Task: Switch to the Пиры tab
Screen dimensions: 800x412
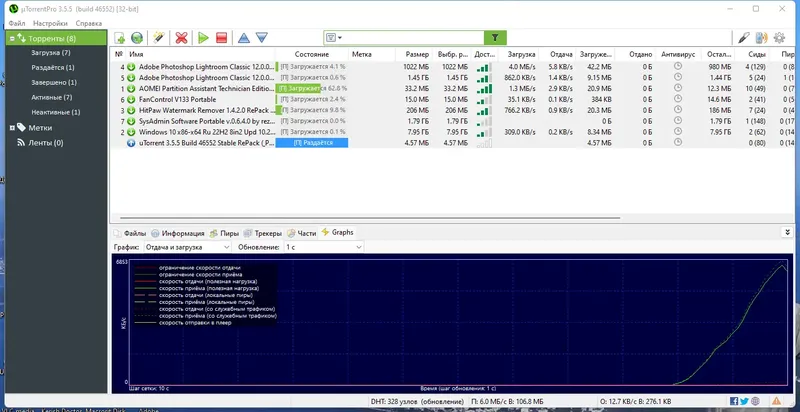Action: pyautogui.click(x=224, y=234)
